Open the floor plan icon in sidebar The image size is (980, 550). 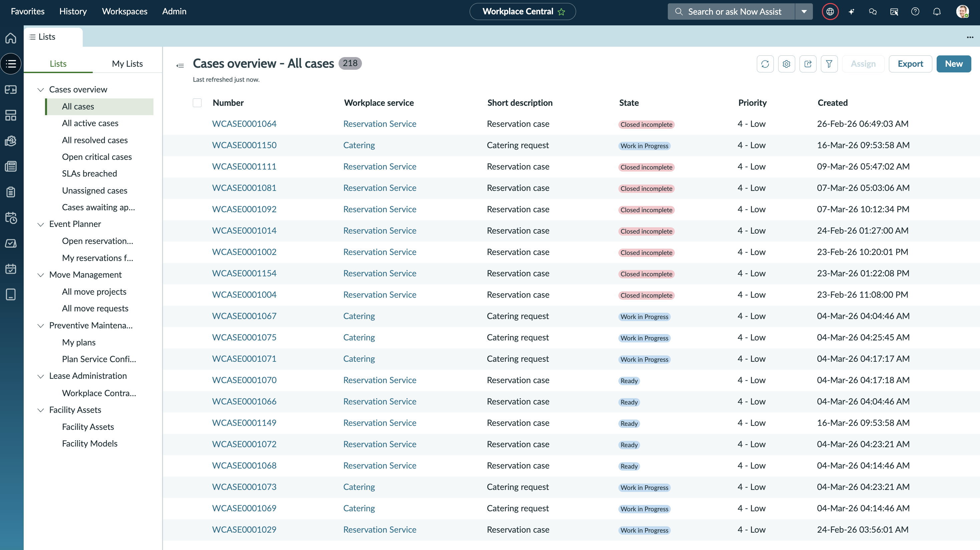pos(11,89)
